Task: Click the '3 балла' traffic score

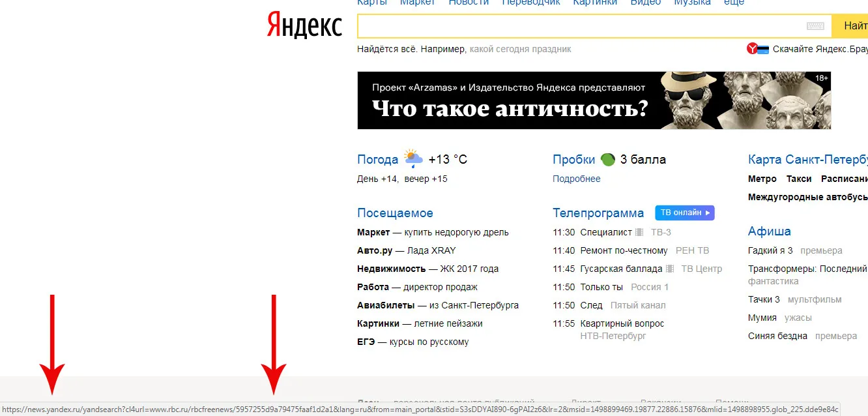Action: [x=643, y=160]
